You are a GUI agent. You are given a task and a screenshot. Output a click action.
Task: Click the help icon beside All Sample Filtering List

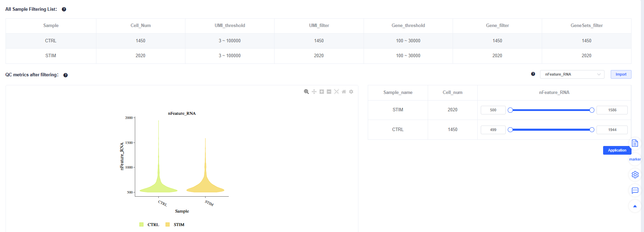coord(64,9)
